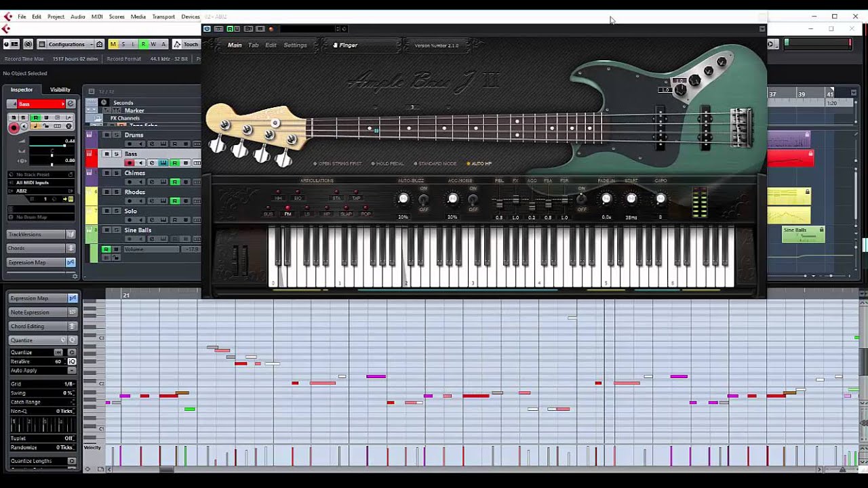Switch to the Visibility tab
868x488 pixels.
click(60, 89)
